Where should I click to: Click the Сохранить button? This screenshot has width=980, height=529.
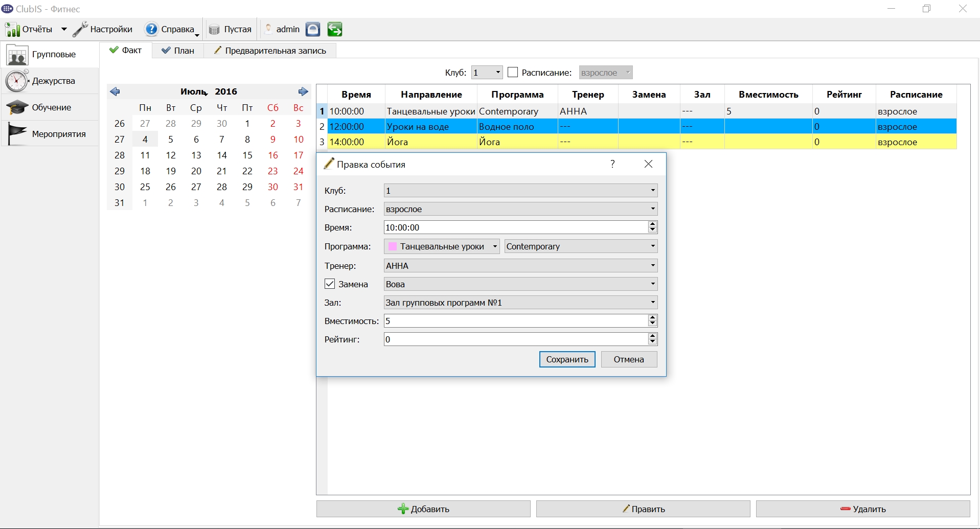567,359
